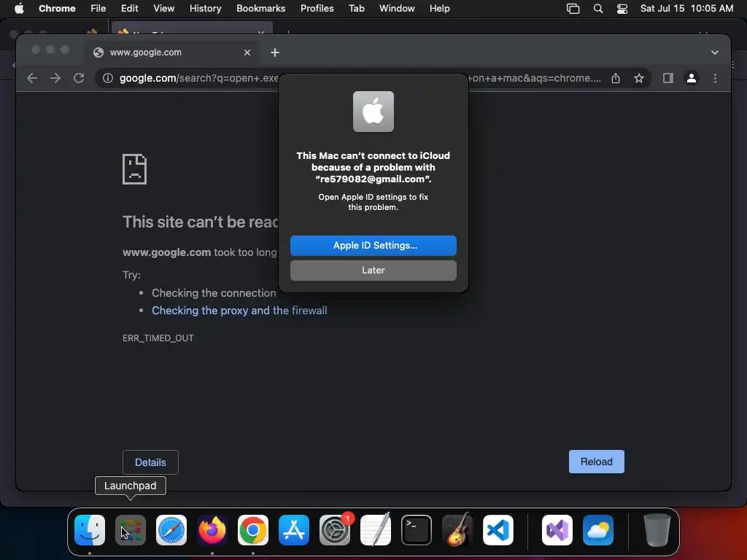View site information icon in address bar
This screenshot has height=560, width=747.
point(108,78)
